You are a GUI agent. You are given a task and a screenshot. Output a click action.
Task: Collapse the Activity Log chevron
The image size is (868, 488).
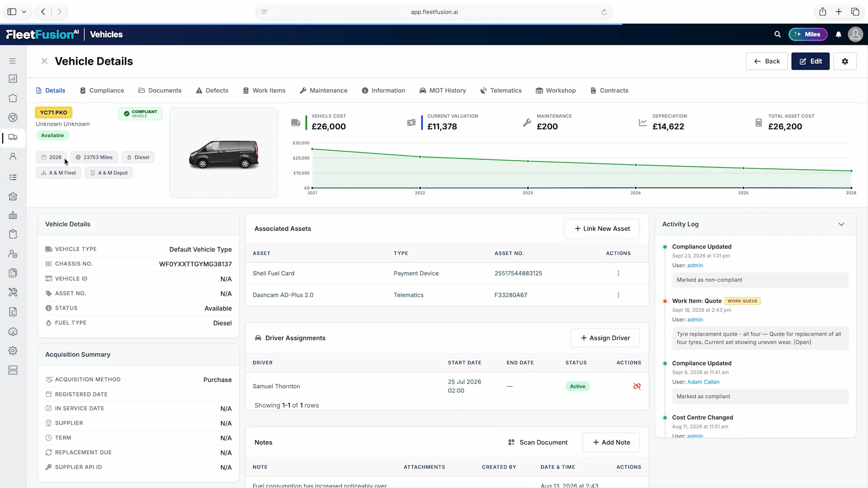(x=841, y=224)
